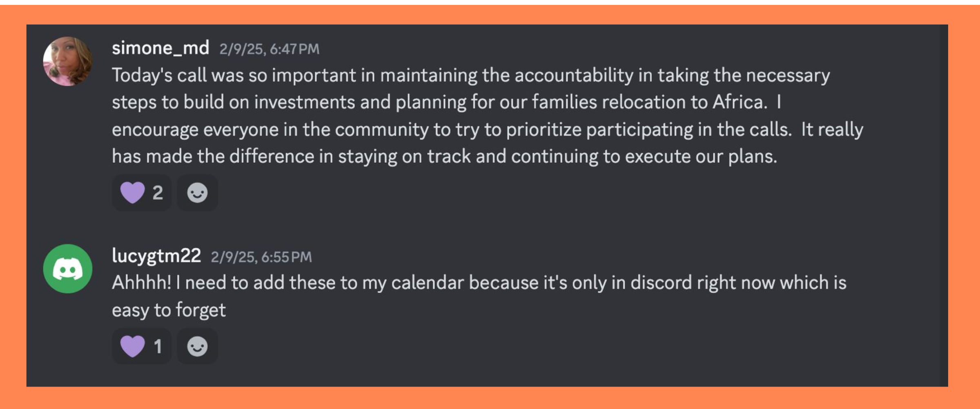Toggle purple heart reaction on simone_md's message
980x409 pixels.
coord(133,193)
